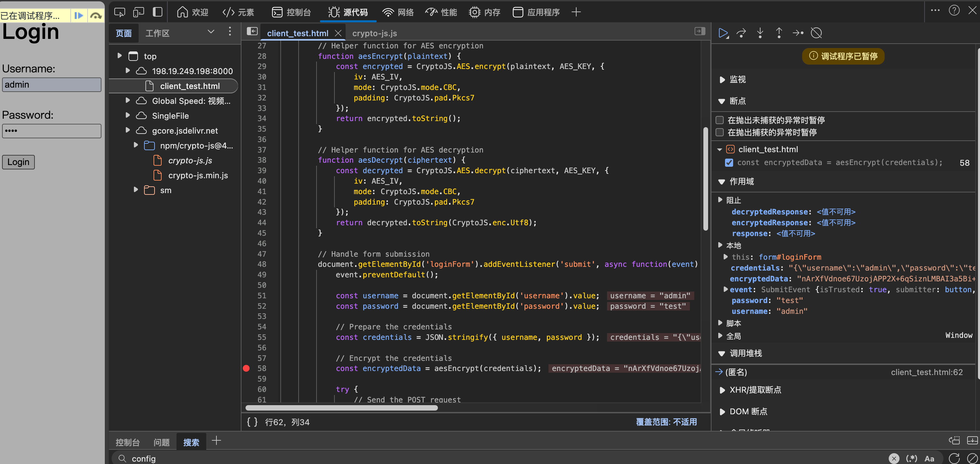Open the 问题 issues drawer tab
The width and height of the screenshot is (980, 464).
pos(161,442)
